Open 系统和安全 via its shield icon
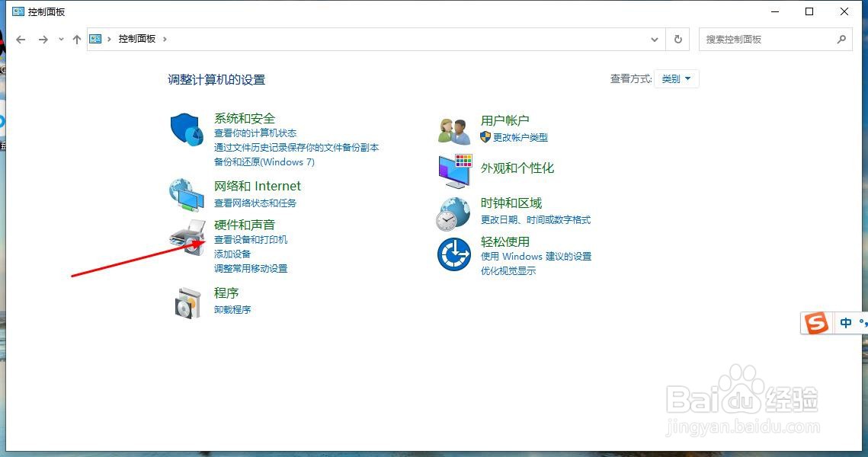 click(x=185, y=129)
